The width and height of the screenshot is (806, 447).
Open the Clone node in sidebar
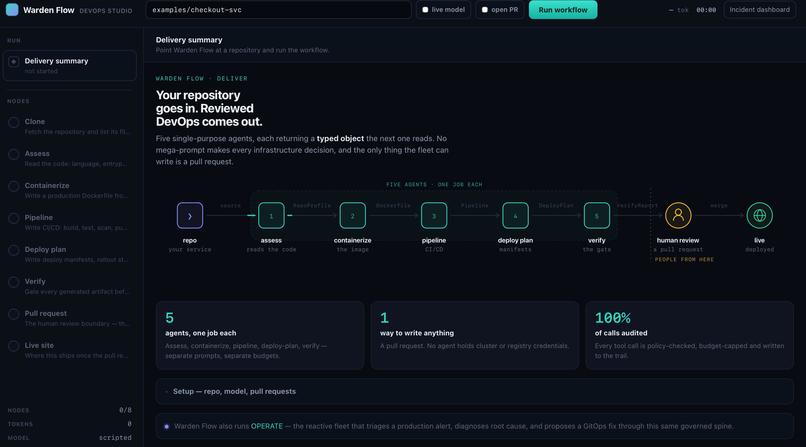pyautogui.click(x=70, y=126)
